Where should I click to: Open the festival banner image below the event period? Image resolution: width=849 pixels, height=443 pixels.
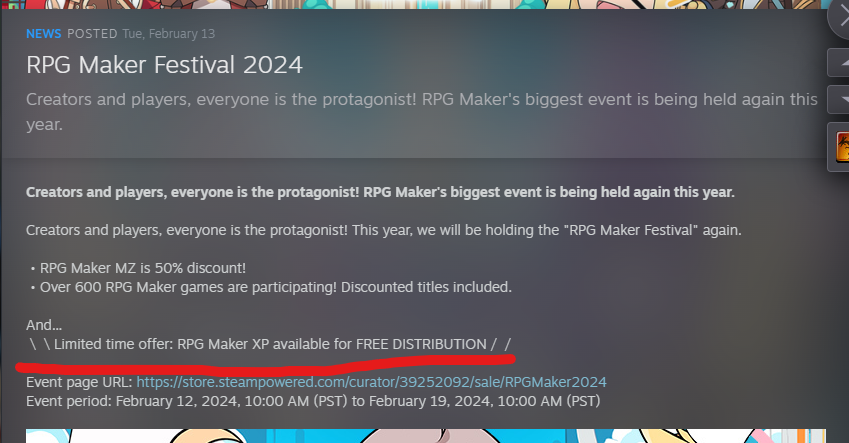click(x=426, y=436)
